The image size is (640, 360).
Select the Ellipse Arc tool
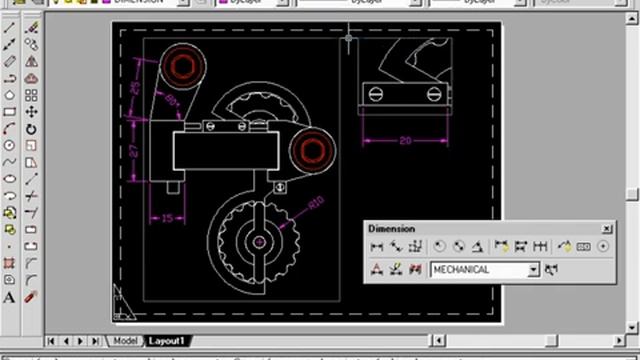pos(9,196)
